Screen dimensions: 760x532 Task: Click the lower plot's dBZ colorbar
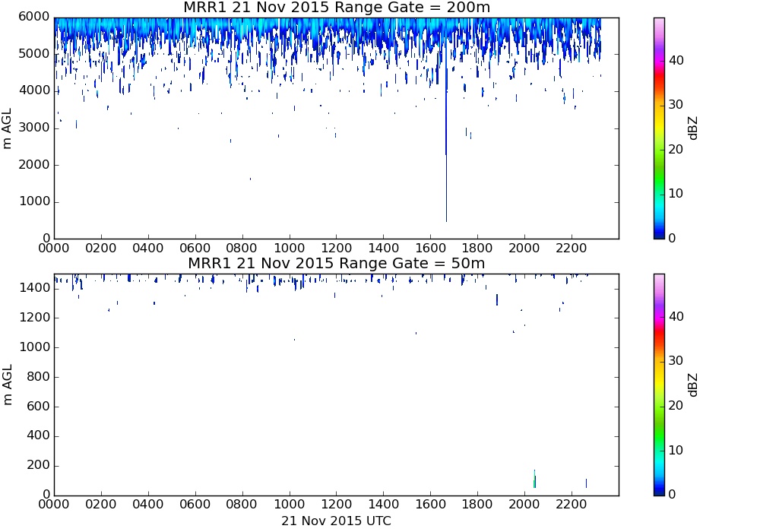tap(659, 385)
